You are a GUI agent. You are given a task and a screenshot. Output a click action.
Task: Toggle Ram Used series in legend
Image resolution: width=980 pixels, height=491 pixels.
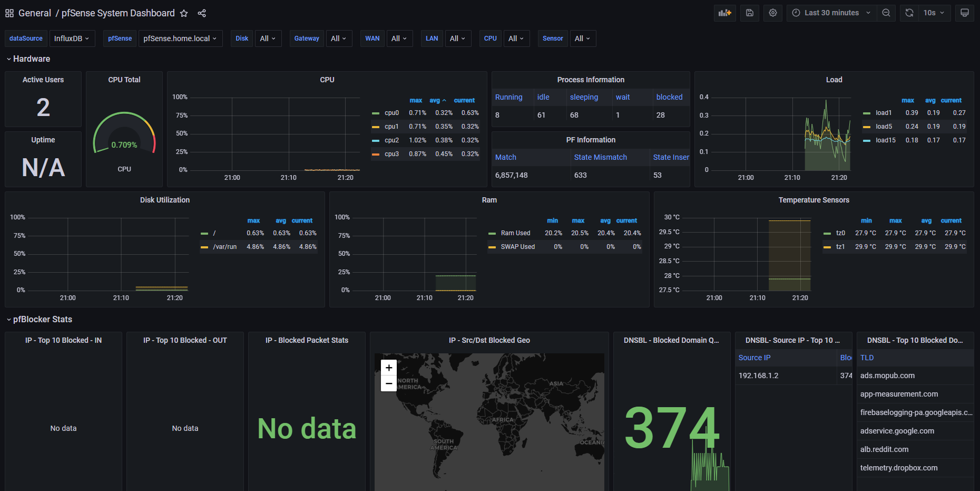pos(515,233)
